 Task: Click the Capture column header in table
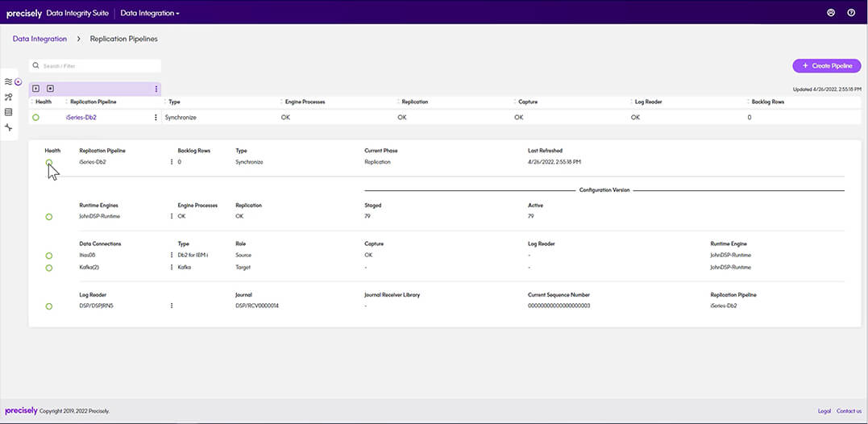click(x=528, y=102)
